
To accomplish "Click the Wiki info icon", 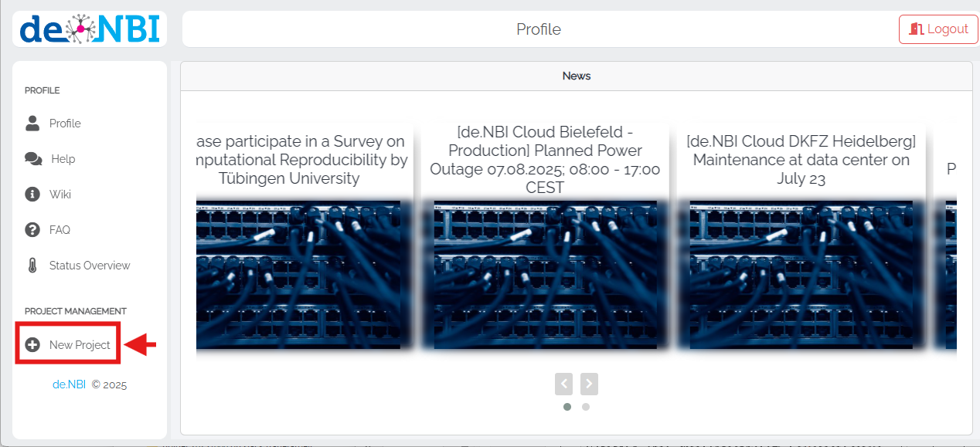I will pos(32,194).
